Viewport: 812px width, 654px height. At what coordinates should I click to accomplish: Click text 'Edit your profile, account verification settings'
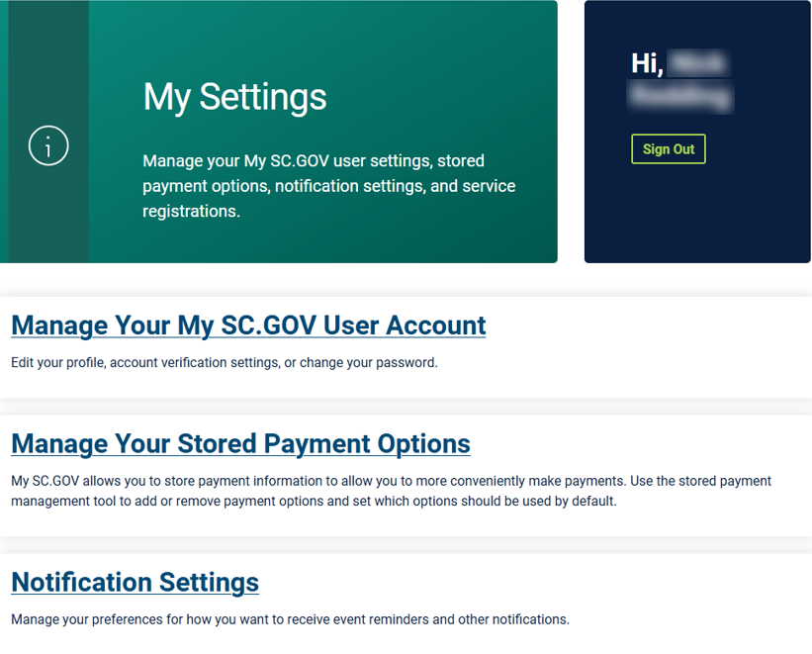(x=145, y=362)
